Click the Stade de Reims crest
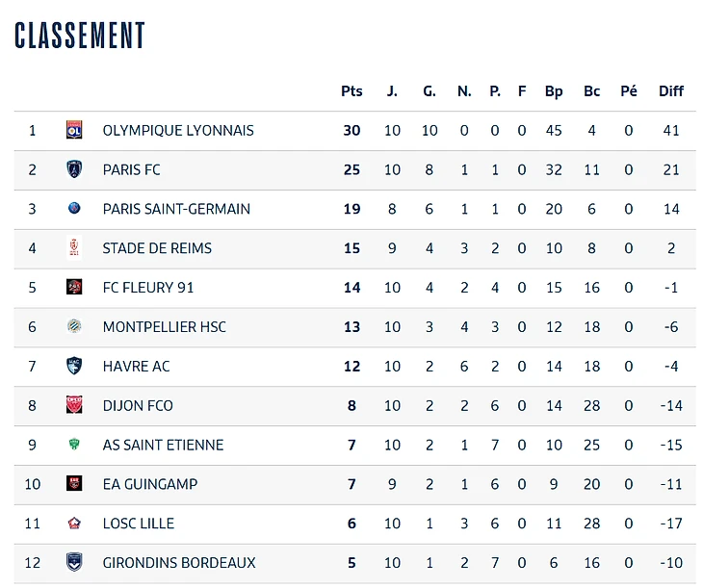Screen dimensions: 703x588 pyautogui.click(x=74, y=248)
